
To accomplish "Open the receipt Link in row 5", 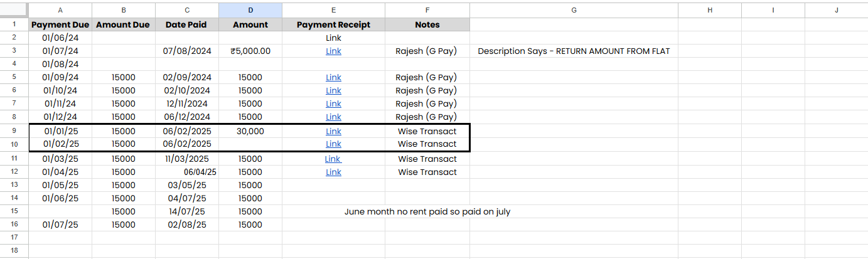I will pyautogui.click(x=333, y=77).
